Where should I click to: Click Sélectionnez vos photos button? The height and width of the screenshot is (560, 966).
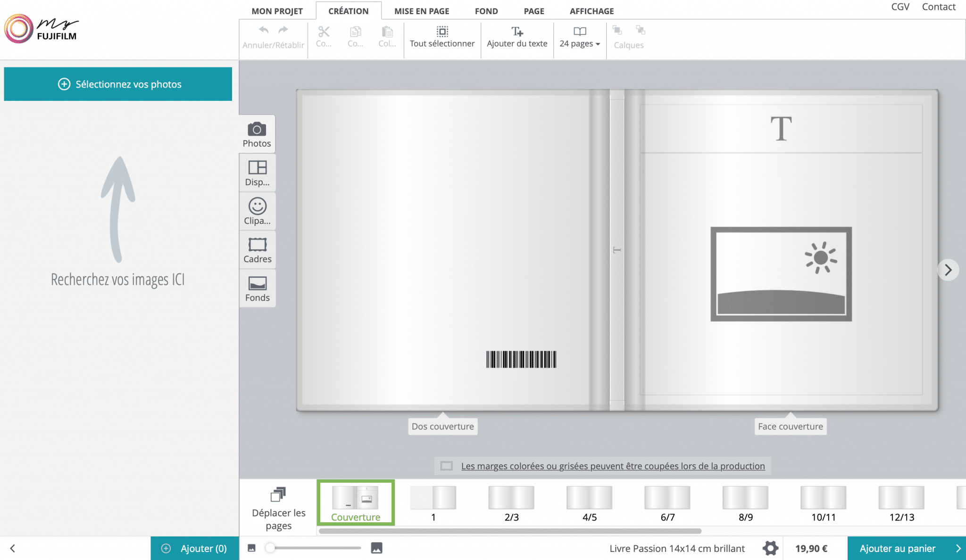pyautogui.click(x=118, y=84)
